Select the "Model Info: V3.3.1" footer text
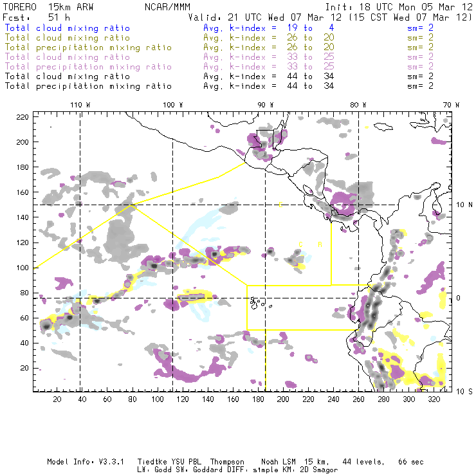 86,462
